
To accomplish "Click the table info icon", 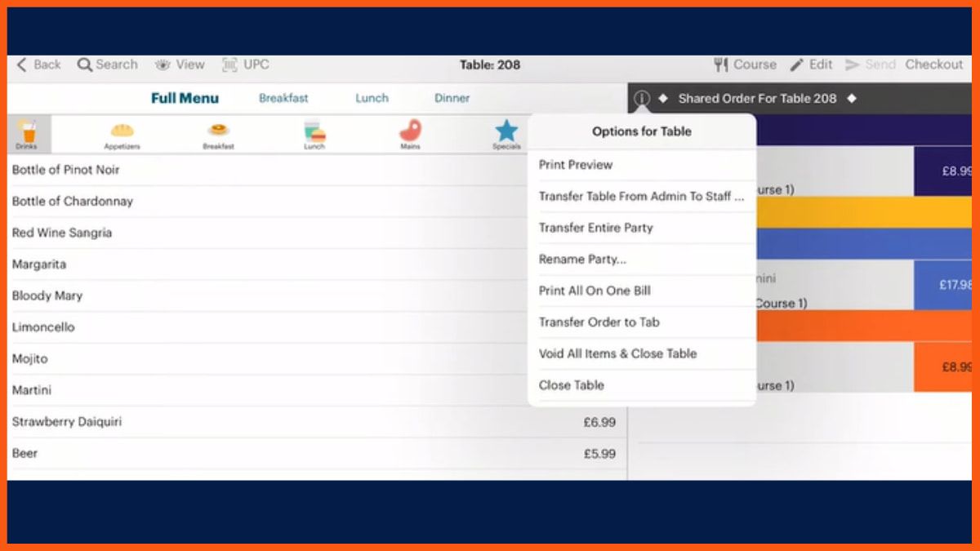I will (x=642, y=98).
